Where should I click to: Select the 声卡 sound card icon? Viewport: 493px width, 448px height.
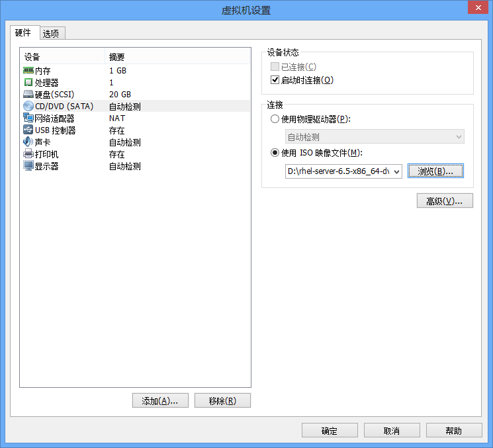click(28, 142)
